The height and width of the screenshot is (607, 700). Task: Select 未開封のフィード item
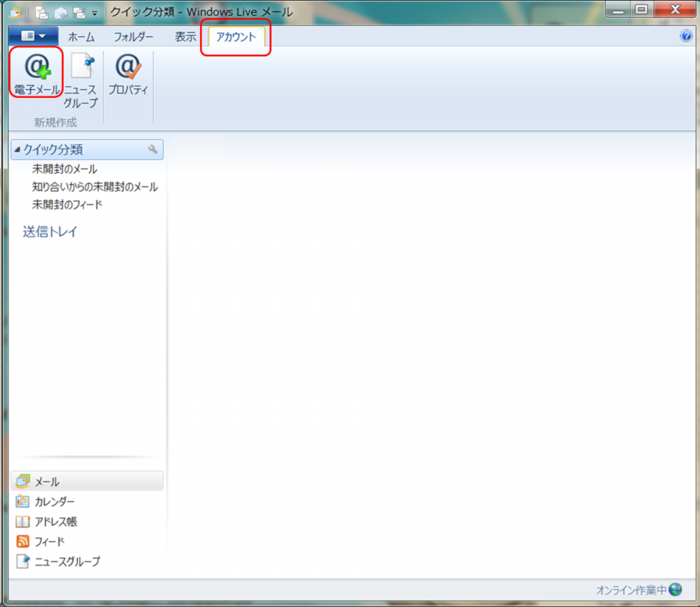point(67,204)
